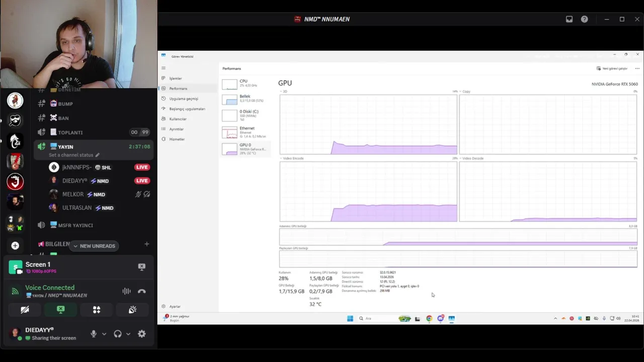The height and width of the screenshot is (362, 644).
Task: Open Windows Start button in shared screen
Action: point(350,318)
